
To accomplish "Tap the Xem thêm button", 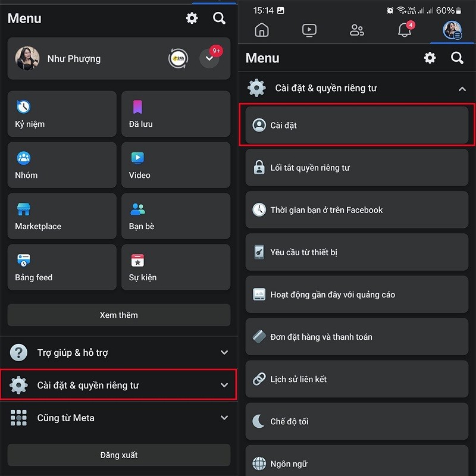I will pyautogui.click(x=119, y=315).
